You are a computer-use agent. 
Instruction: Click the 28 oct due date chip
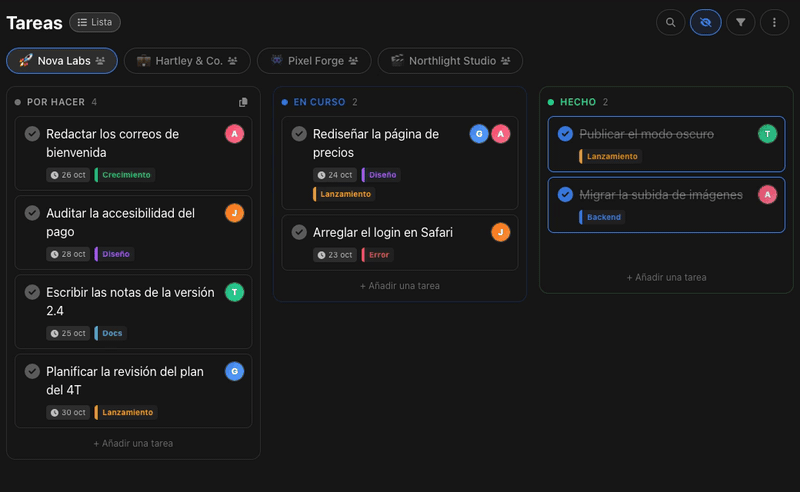pyautogui.click(x=68, y=254)
